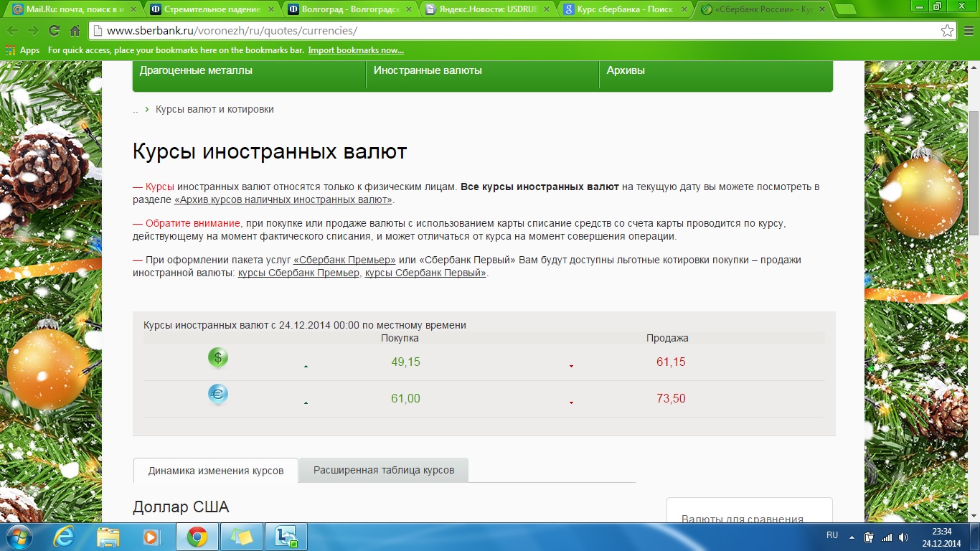Click the euro buy rate 61,00
The image size is (980, 551).
click(x=405, y=399)
